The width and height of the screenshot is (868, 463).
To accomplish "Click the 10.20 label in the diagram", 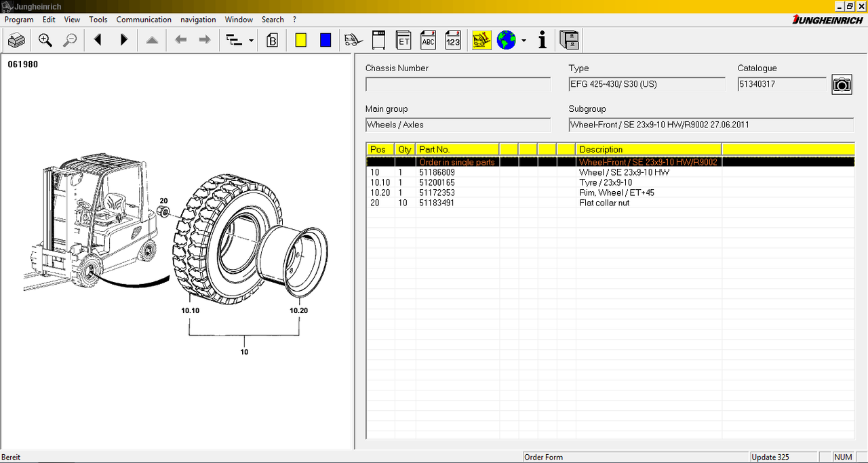I will tap(299, 311).
